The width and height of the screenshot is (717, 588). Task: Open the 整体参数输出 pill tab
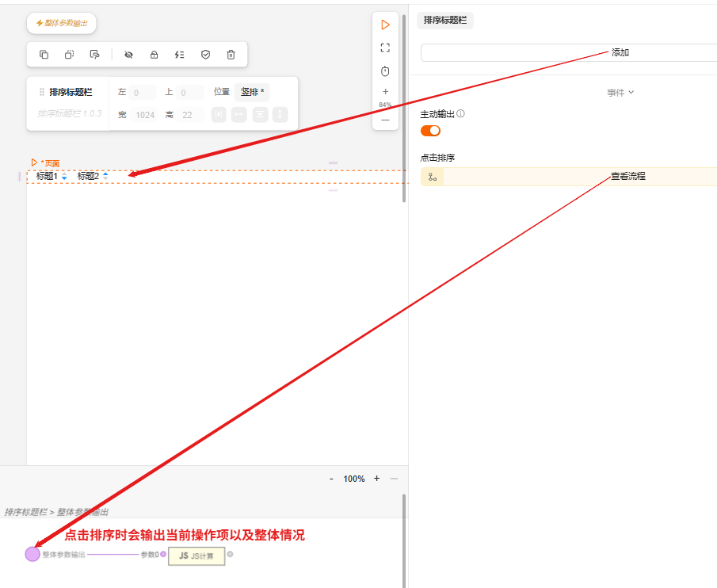coord(62,24)
